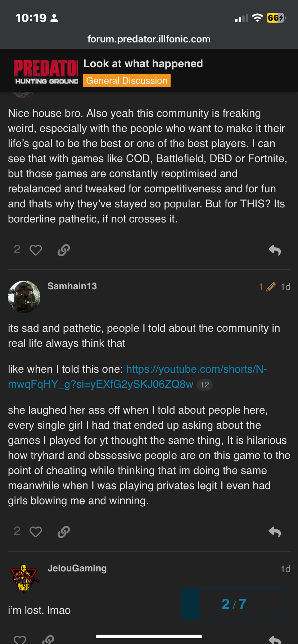Viewport: 298px width, 644px height.
Task: Copy share link of Samhain13's post
Action: 64,532
